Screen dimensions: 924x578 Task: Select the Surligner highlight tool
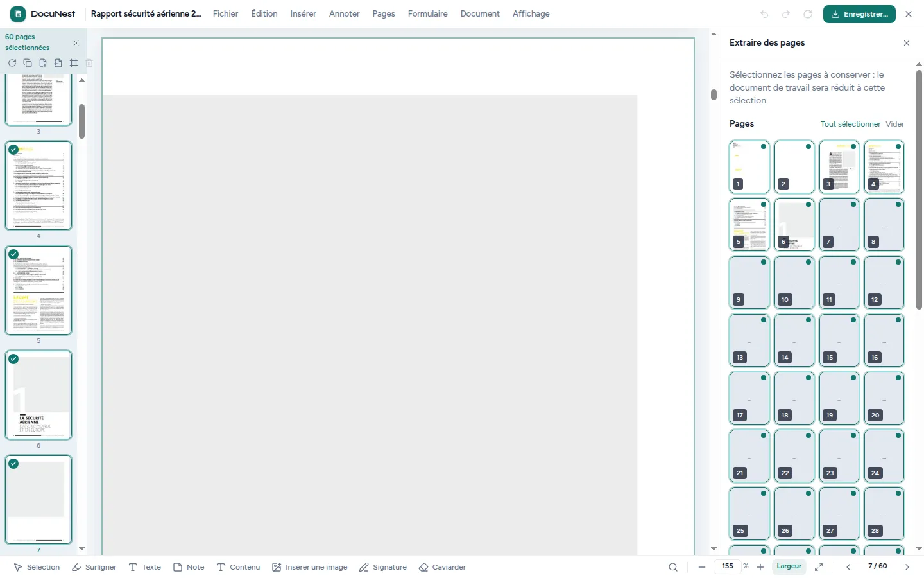(x=94, y=567)
